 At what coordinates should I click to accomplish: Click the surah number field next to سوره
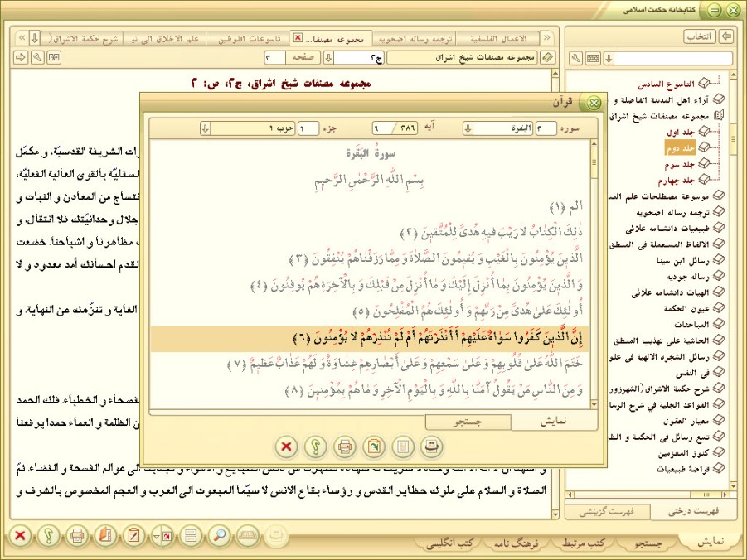[546, 128]
